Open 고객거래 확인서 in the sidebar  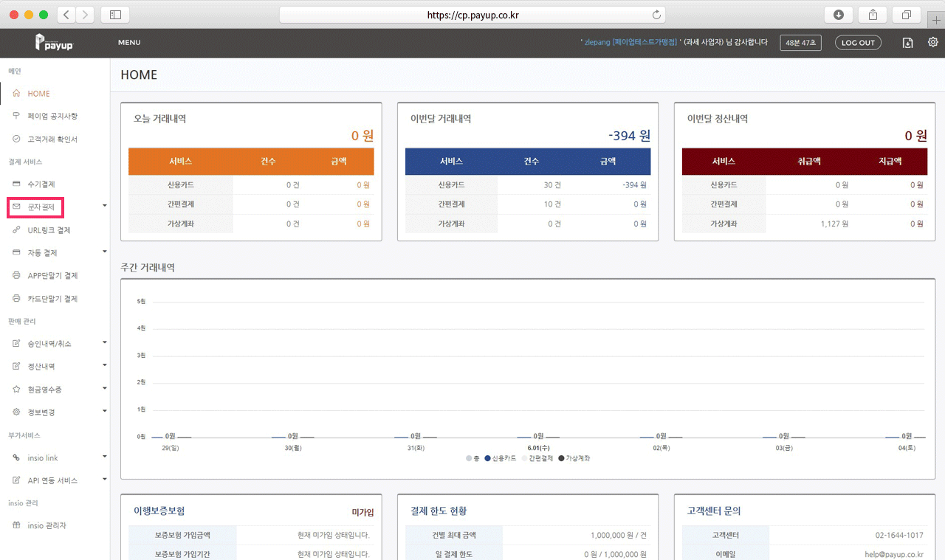[x=52, y=139]
